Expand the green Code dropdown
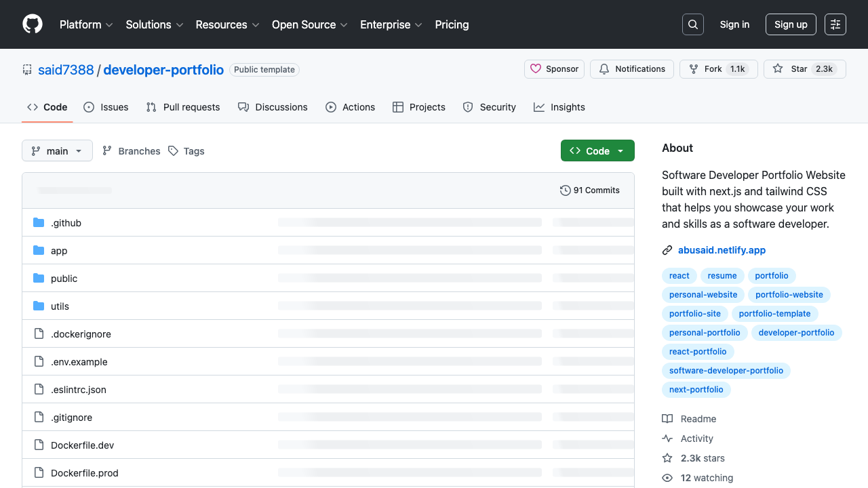The width and height of the screenshot is (868, 488). [x=597, y=150]
